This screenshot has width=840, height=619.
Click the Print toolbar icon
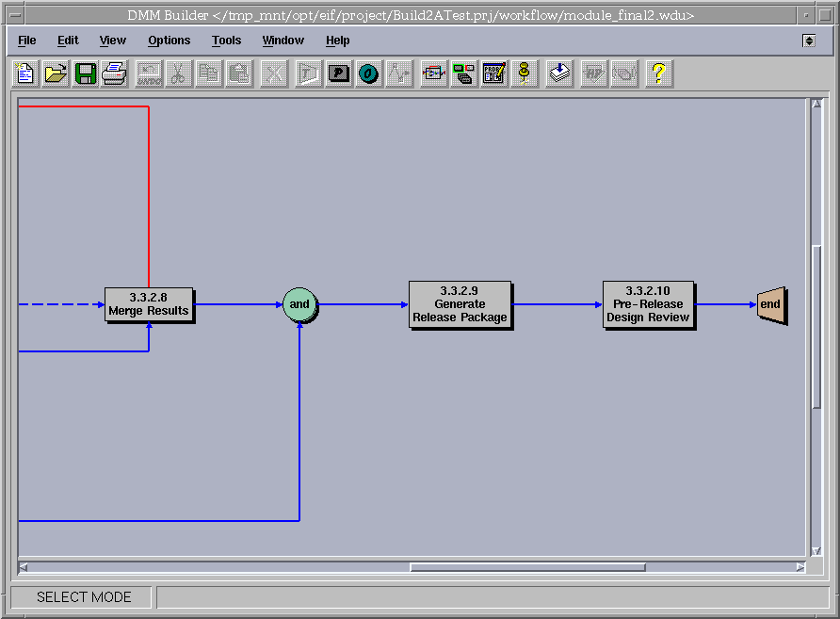click(115, 73)
